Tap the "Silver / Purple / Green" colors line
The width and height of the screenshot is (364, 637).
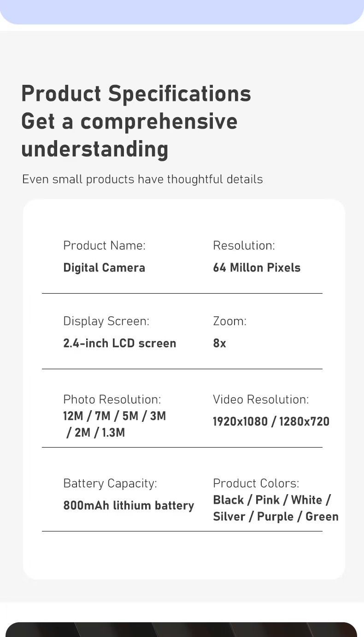pyautogui.click(x=276, y=517)
